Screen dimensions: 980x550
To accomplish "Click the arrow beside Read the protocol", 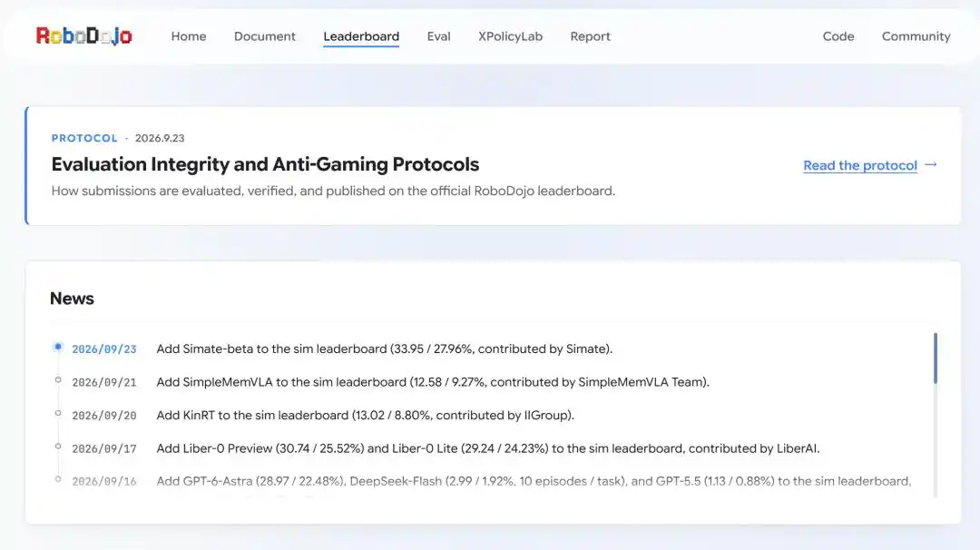I will click(931, 165).
